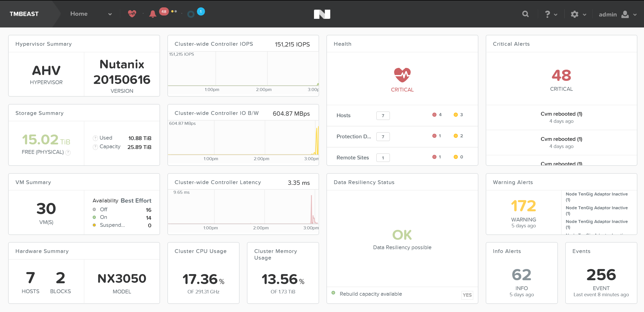Click the blue tasks badge showing 1
Viewport: 644px width, 312px height.
click(200, 11)
